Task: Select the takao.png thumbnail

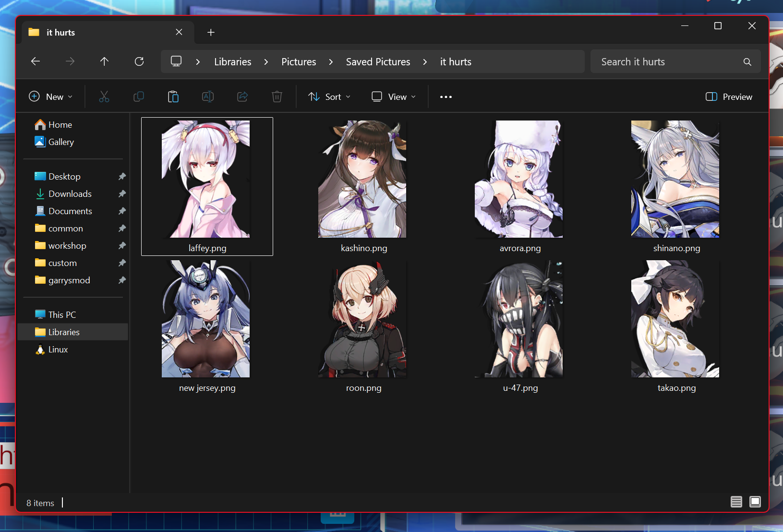Action: click(675, 319)
